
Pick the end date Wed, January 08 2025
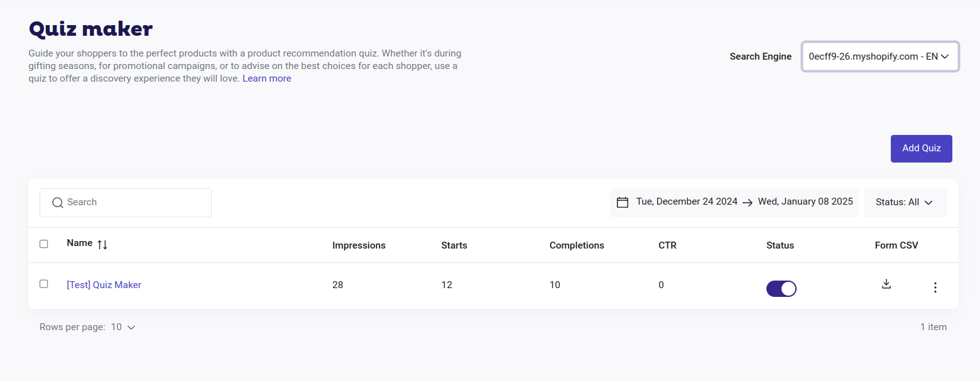pyautogui.click(x=805, y=201)
